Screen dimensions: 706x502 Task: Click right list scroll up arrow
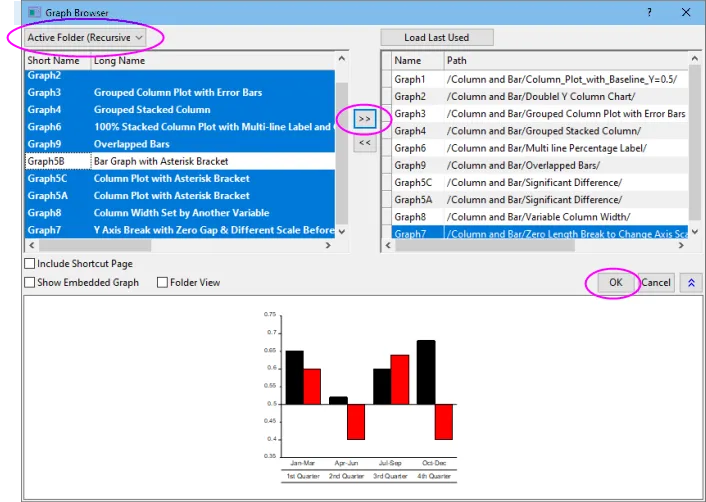(695, 59)
